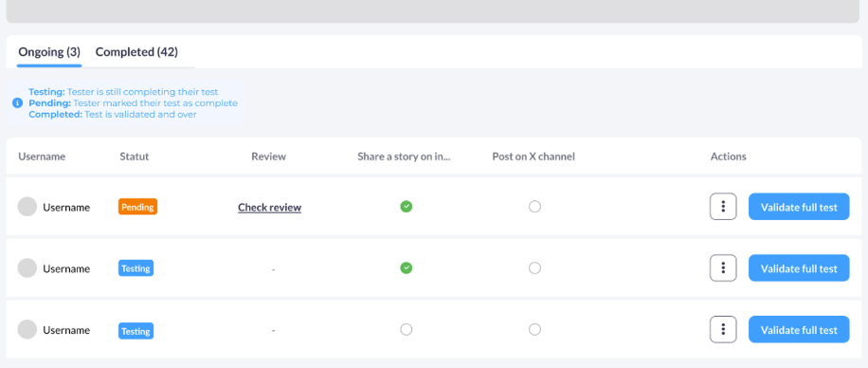
Task: Click the Review column header
Action: [x=268, y=156]
